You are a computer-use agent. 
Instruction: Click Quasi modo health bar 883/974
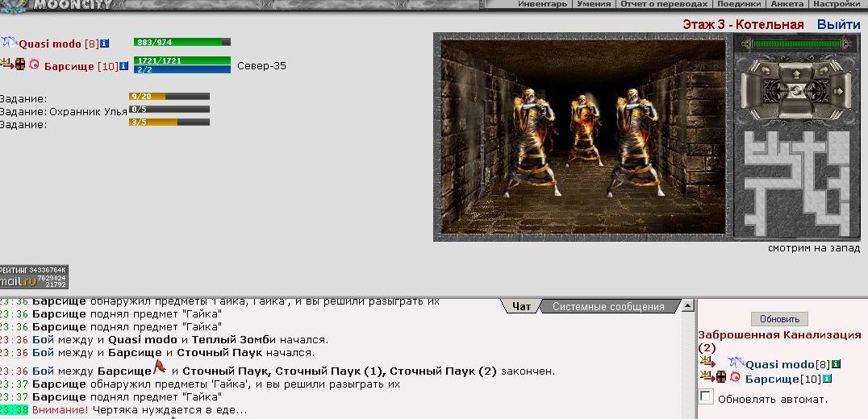[x=182, y=42]
